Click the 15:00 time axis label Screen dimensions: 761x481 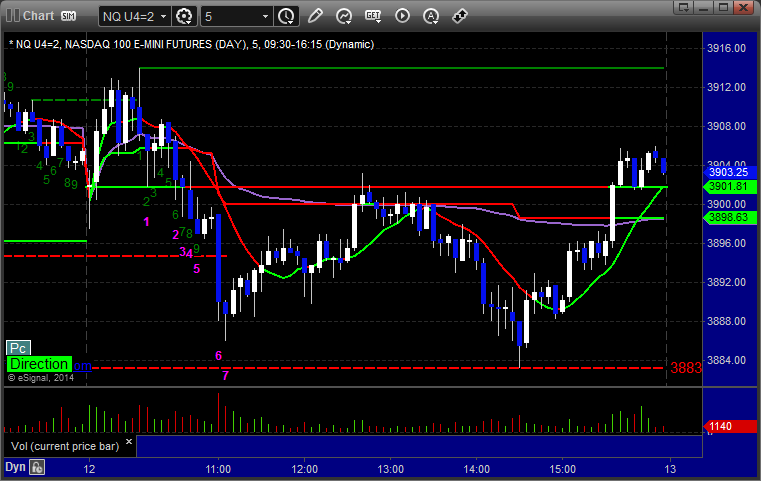point(562,469)
